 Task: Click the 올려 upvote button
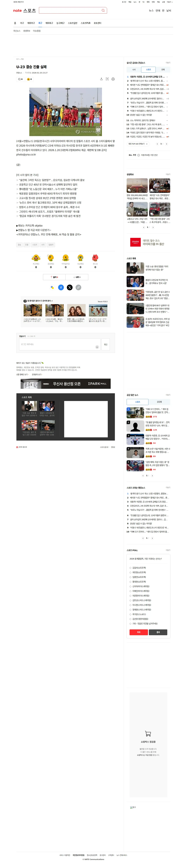(54, 277)
